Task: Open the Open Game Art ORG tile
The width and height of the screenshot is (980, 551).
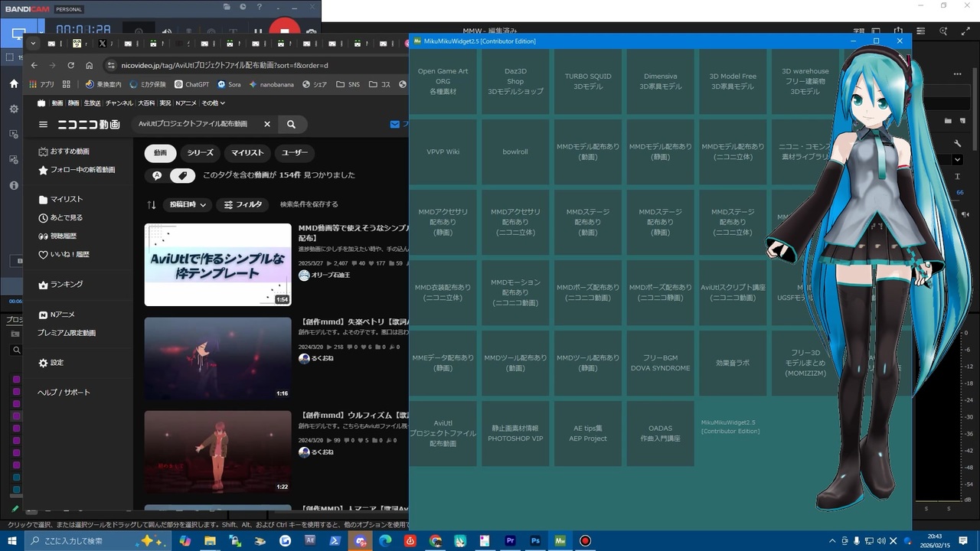Action: pyautogui.click(x=443, y=81)
